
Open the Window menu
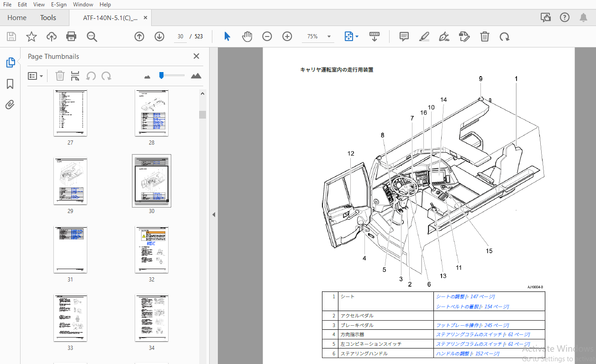[83, 4]
